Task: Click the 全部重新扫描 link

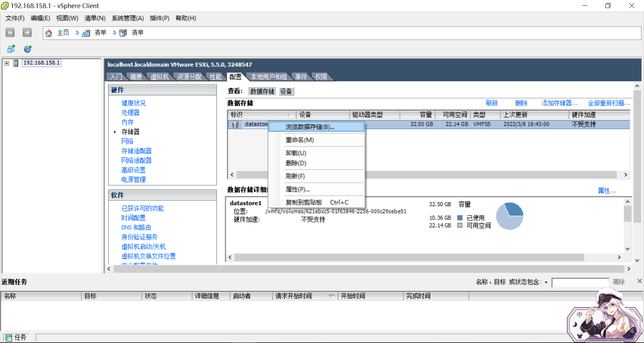Action: 608,103
